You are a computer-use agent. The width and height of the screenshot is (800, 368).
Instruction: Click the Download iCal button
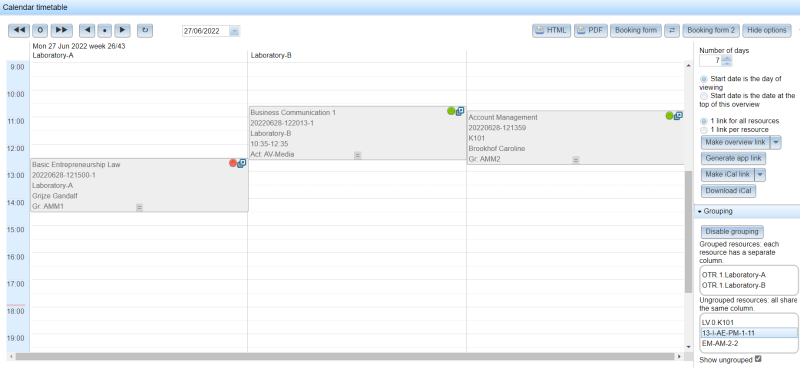click(729, 191)
